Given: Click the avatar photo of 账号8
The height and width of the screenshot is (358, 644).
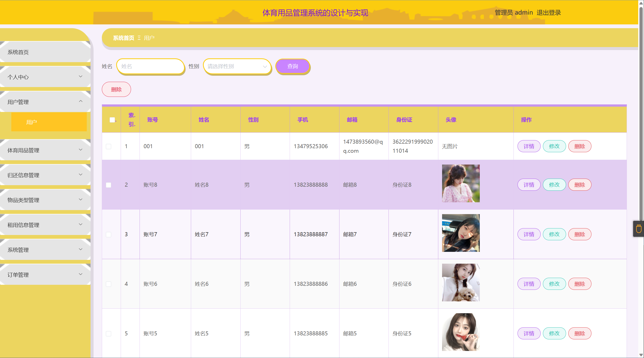Looking at the screenshot, I should click(x=460, y=183).
